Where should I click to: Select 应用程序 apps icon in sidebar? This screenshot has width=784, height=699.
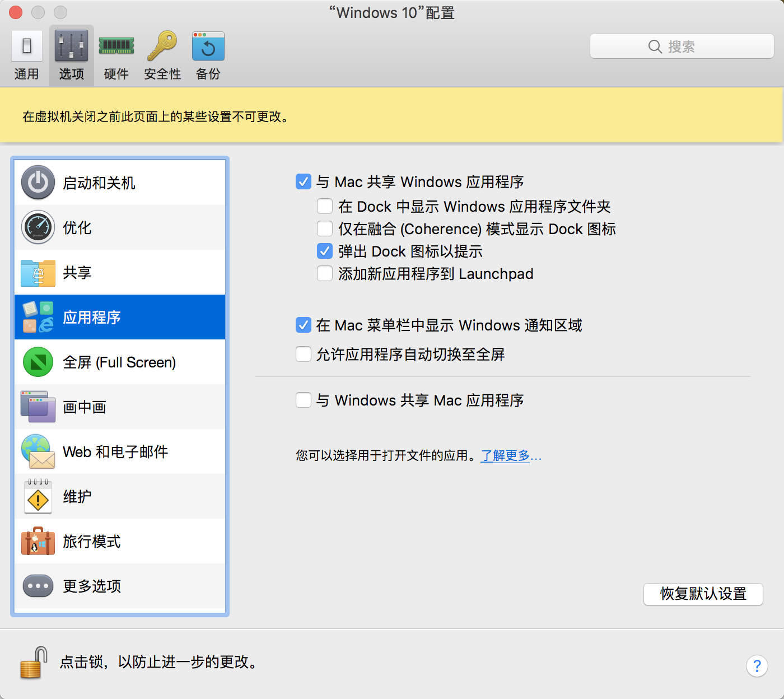coord(38,317)
